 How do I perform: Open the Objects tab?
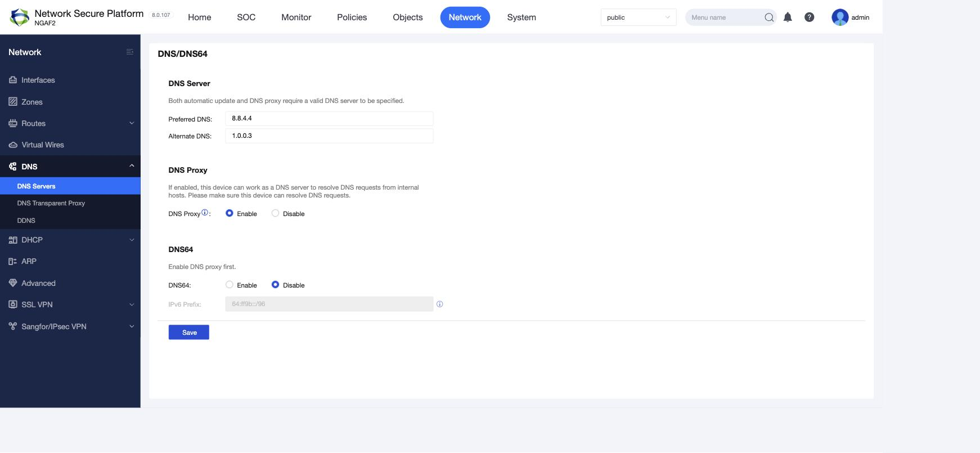pyautogui.click(x=408, y=17)
